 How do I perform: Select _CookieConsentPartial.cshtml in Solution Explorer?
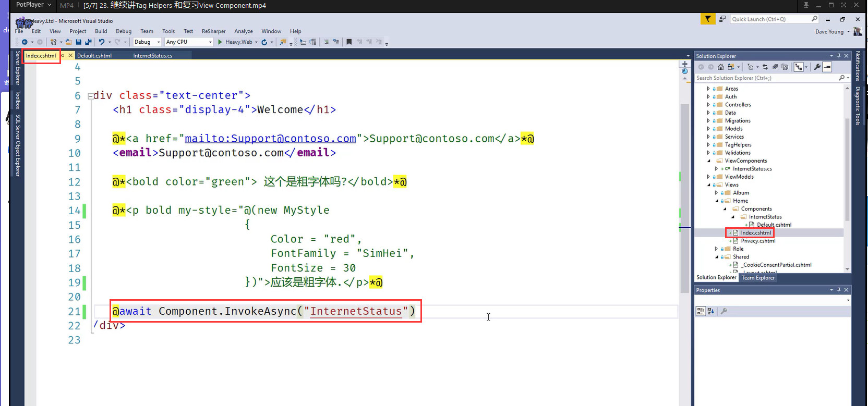[776, 265]
